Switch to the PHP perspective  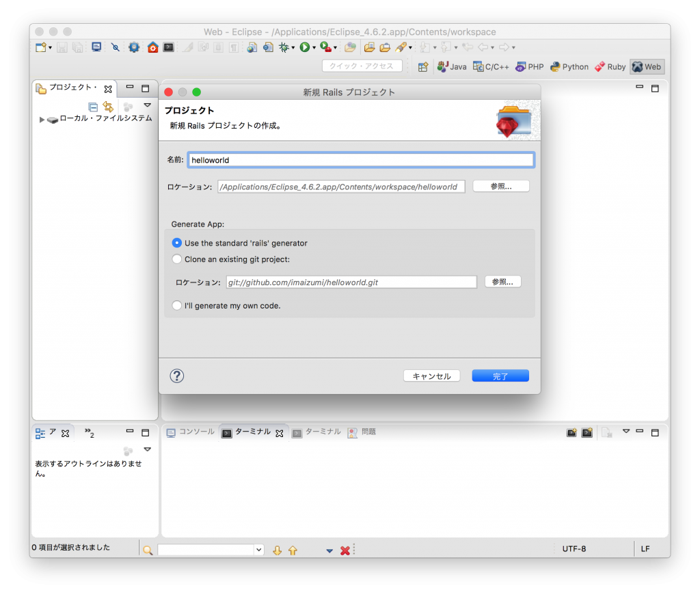(530, 67)
